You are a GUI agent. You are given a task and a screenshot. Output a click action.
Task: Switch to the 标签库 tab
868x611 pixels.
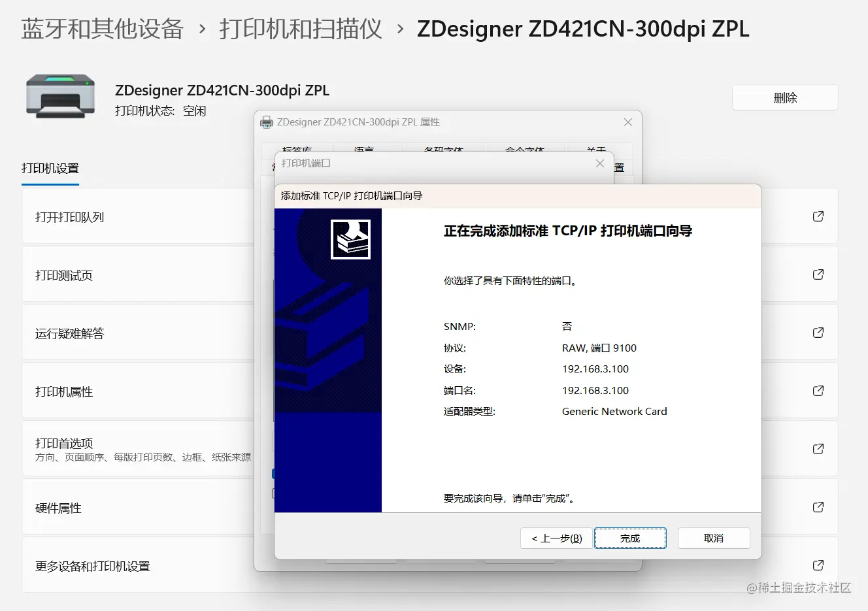coord(299,150)
